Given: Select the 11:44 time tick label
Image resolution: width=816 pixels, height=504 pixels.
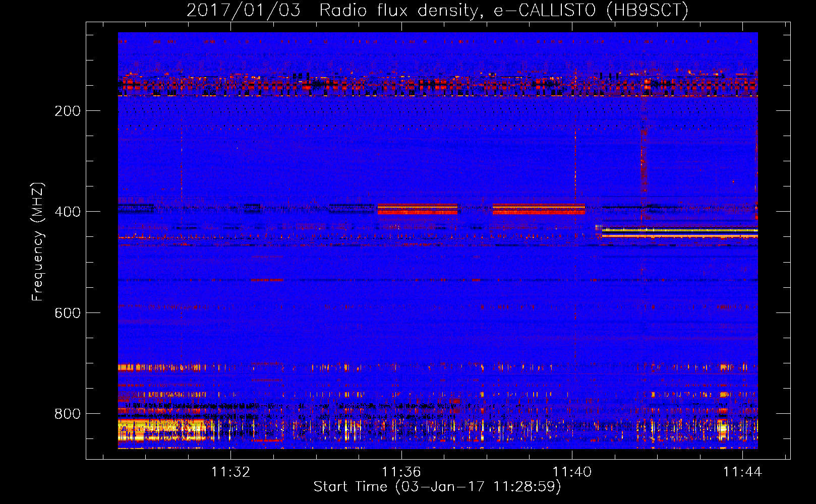Looking at the screenshot, I should coord(742,472).
